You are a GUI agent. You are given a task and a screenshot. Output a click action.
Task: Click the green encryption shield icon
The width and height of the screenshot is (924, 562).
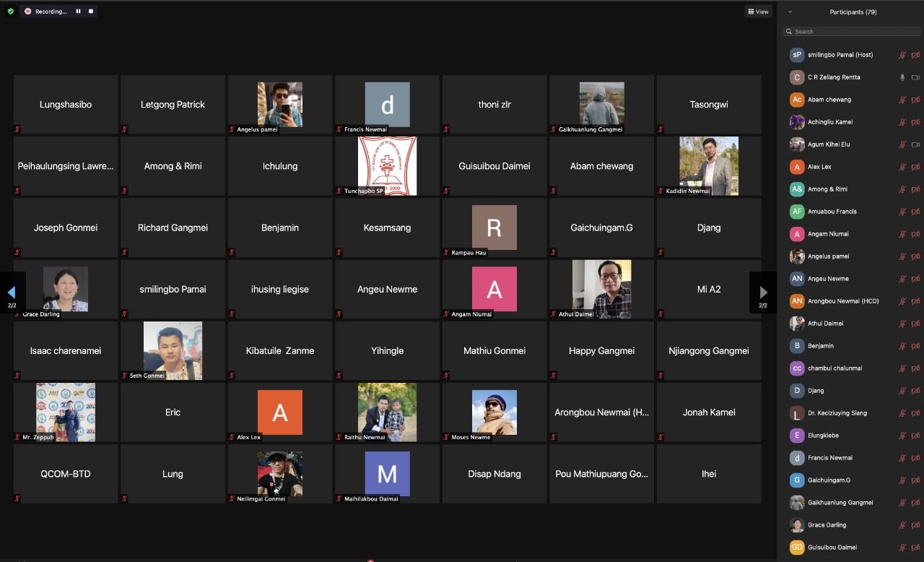pyautogui.click(x=10, y=12)
